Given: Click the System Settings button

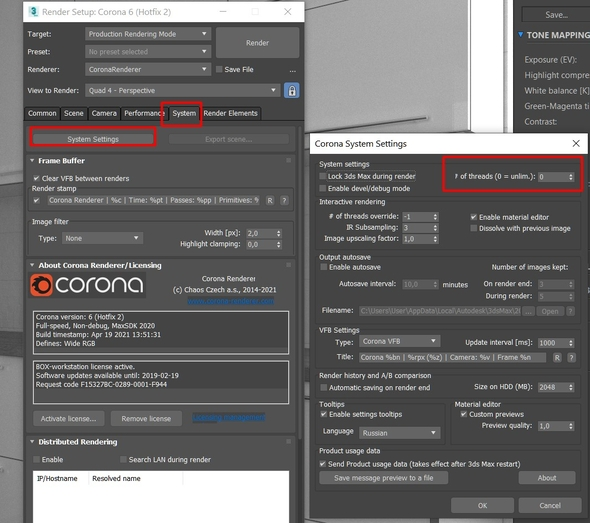Looking at the screenshot, I should coord(93,139).
